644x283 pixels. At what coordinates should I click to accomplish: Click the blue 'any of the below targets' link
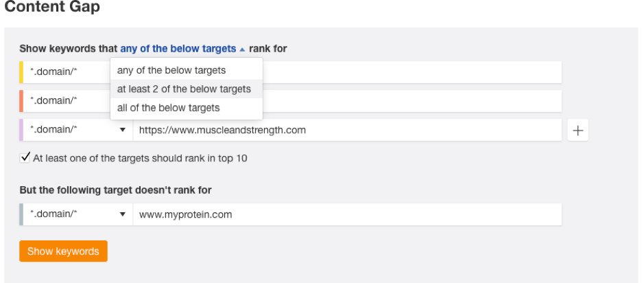tap(178, 49)
